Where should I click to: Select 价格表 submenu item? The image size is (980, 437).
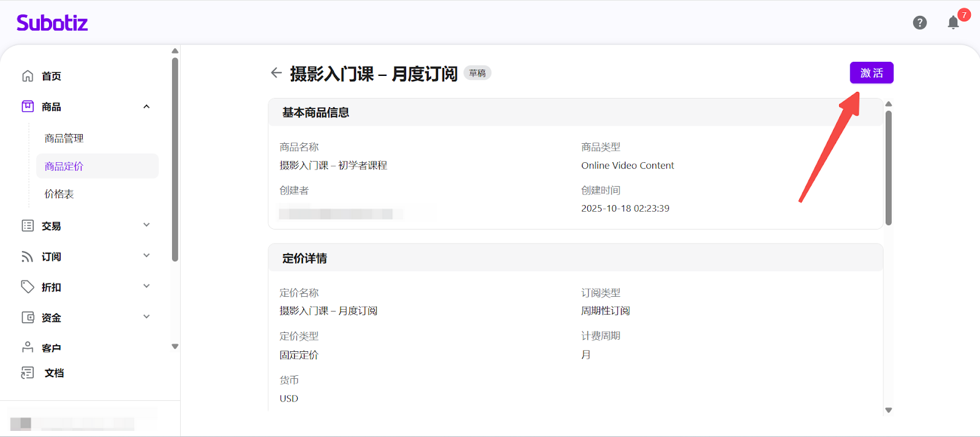tap(59, 194)
